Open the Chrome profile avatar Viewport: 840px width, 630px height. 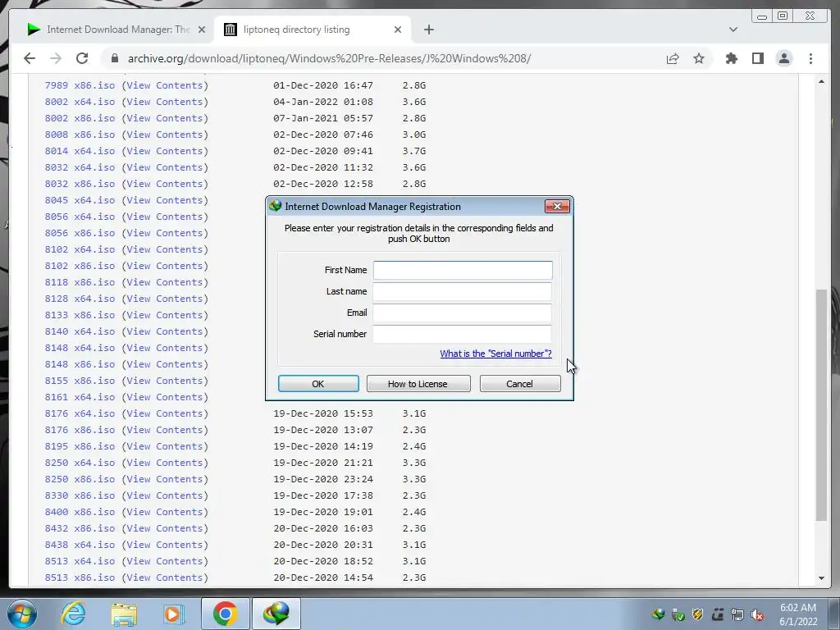[783, 58]
